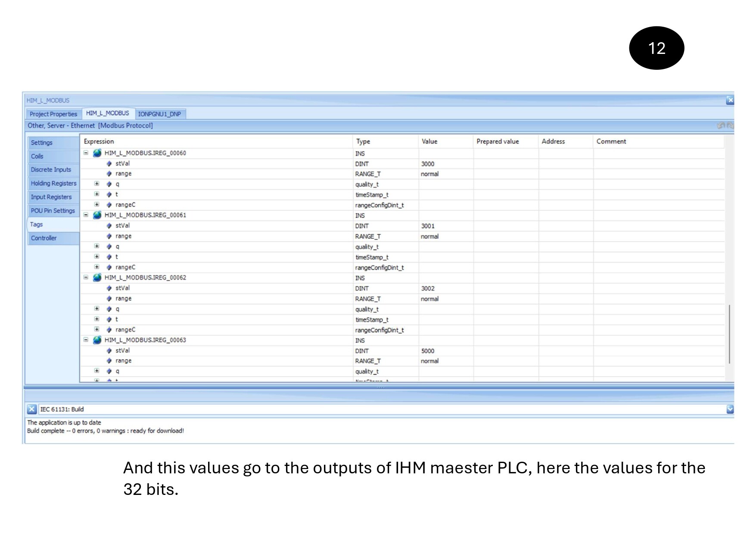Open the POU Pin Settings section
Viewport: 756px width, 535px height.
click(x=53, y=211)
